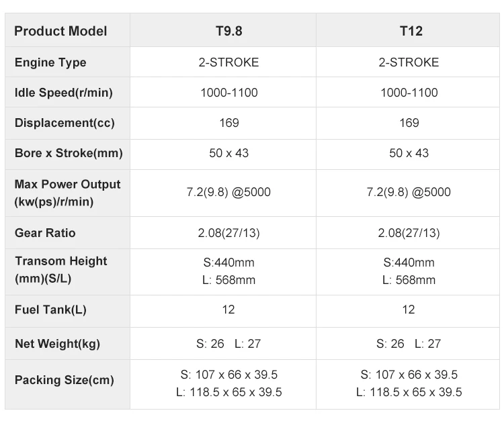The image size is (504, 421).
Task: Click the Engine Type row label
Action: click(50, 62)
